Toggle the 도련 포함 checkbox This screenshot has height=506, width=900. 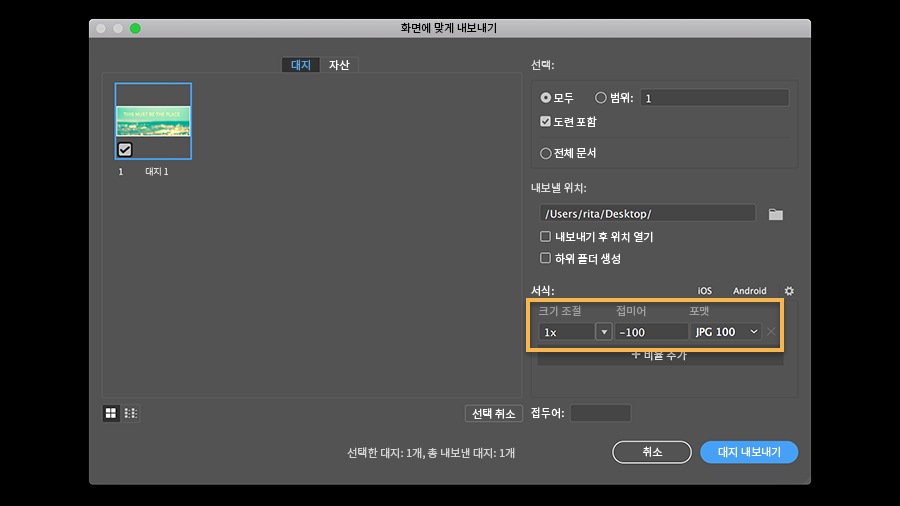[x=545, y=122]
